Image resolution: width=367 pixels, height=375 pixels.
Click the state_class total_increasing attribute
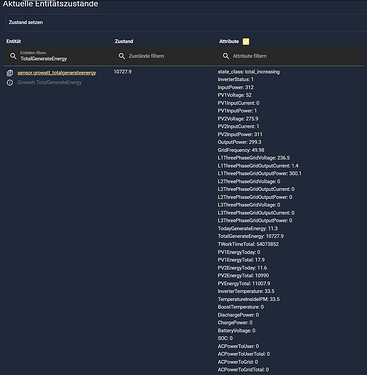tap(249, 72)
